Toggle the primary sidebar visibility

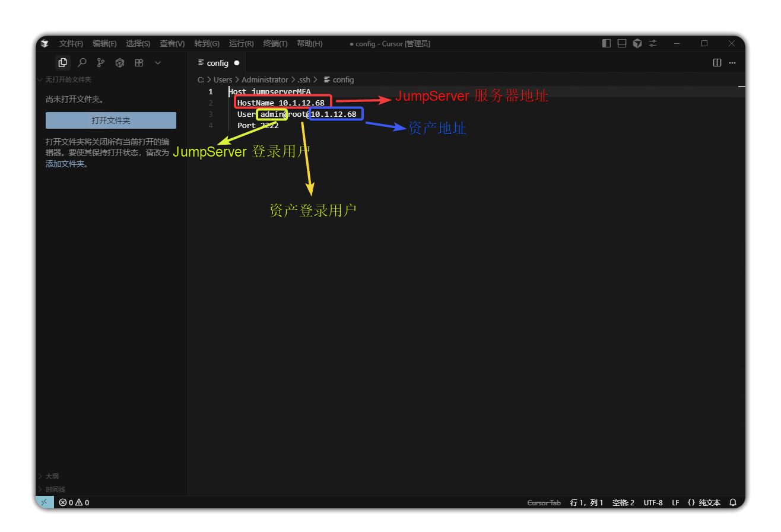pyautogui.click(x=606, y=43)
